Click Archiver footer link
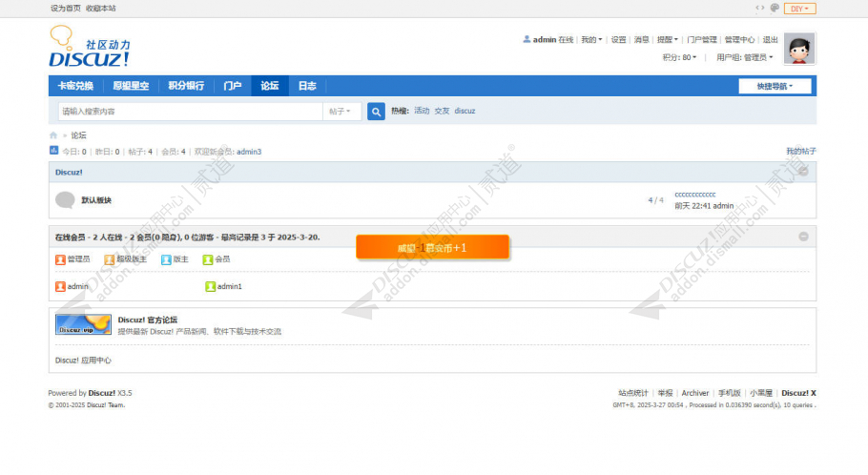 pos(695,393)
